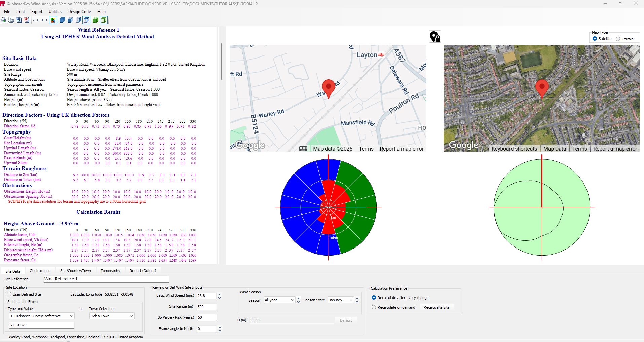Screen dimensions: 644x342
Task: Open the Design Code menu
Action: (79, 12)
